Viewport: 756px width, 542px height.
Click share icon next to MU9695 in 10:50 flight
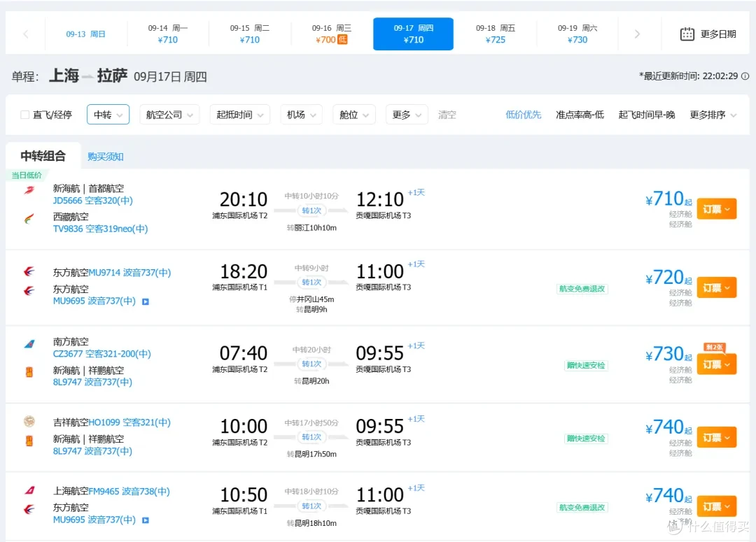coord(146,520)
